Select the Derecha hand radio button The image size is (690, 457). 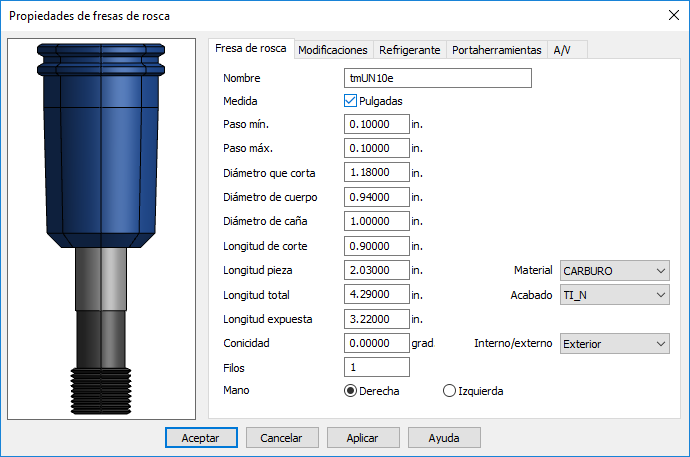click(350, 391)
